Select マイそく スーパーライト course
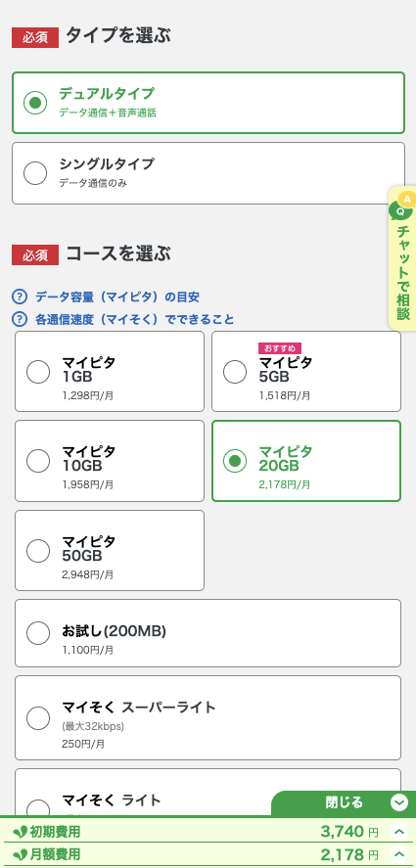The width and height of the screenshot is (416, 868). click(x=208, y=717)
